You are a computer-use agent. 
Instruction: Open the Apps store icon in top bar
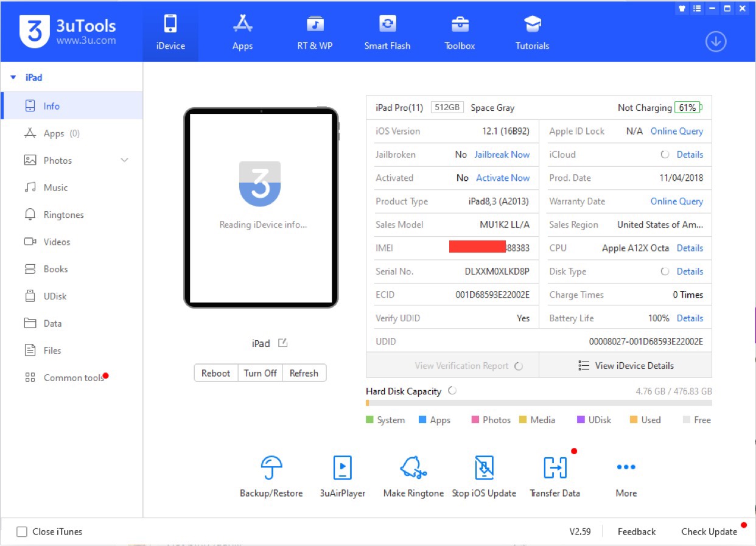(242, 24)
